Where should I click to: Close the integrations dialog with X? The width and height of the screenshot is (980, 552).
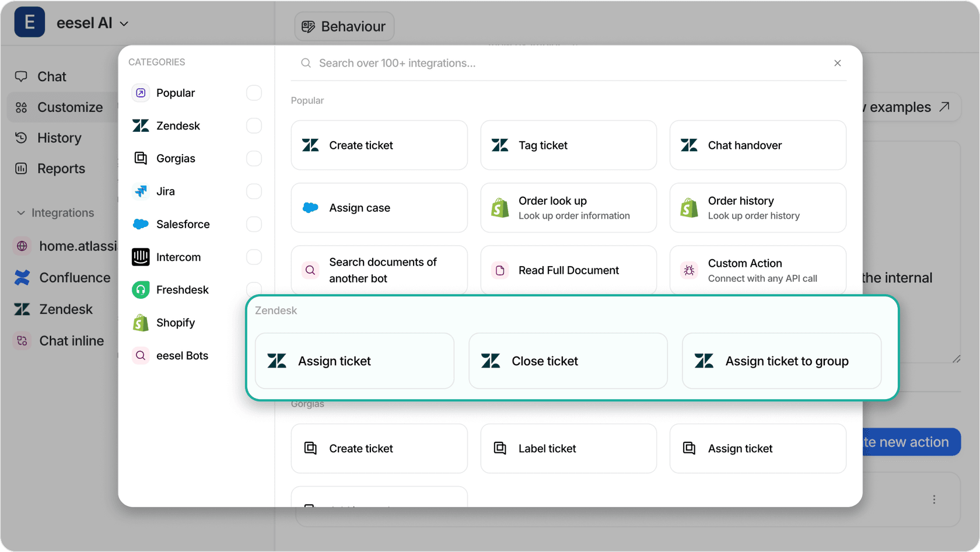point(838,63)
